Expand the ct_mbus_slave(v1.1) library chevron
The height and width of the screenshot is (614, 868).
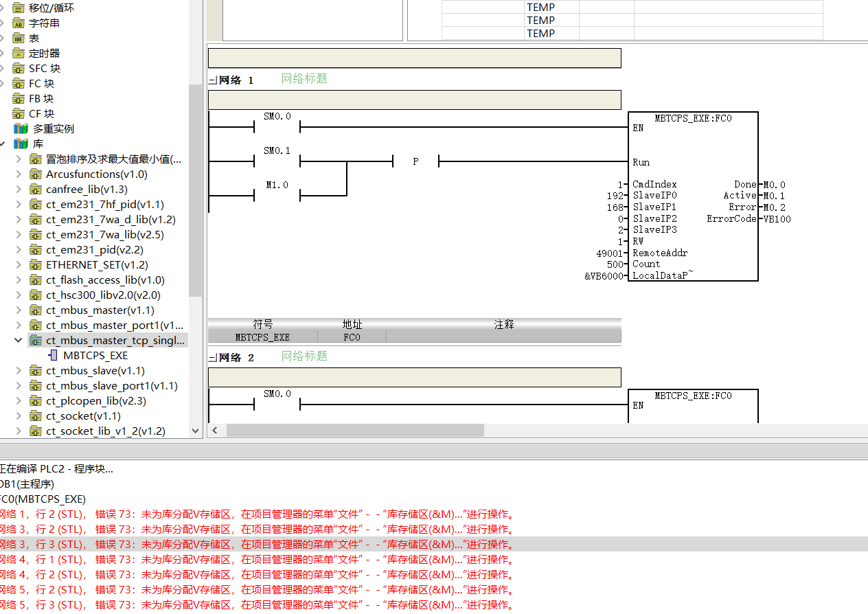click(19, 371)
